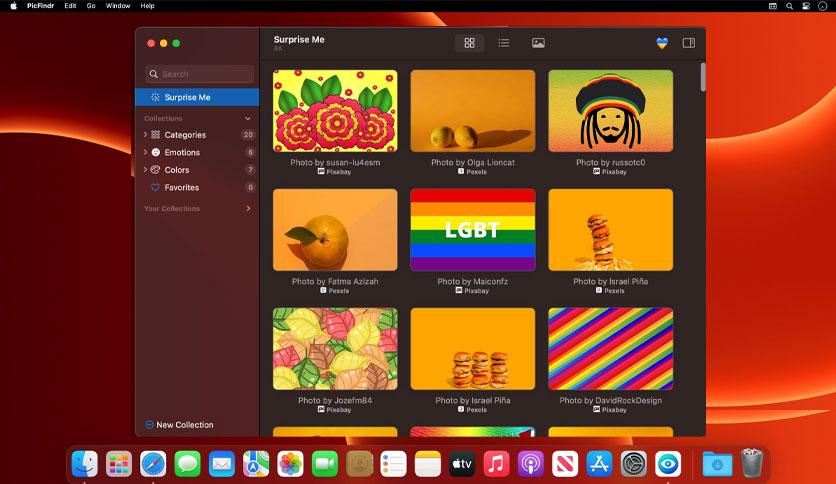836x484 pixels.
Task: Expand the Categories tree item
Action: coord(145,135)
